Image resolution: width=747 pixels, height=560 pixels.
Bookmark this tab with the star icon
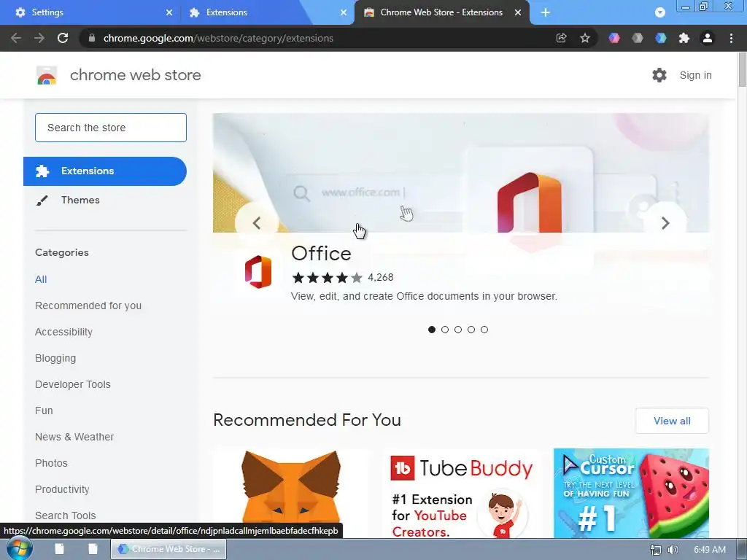pos(585,38)
